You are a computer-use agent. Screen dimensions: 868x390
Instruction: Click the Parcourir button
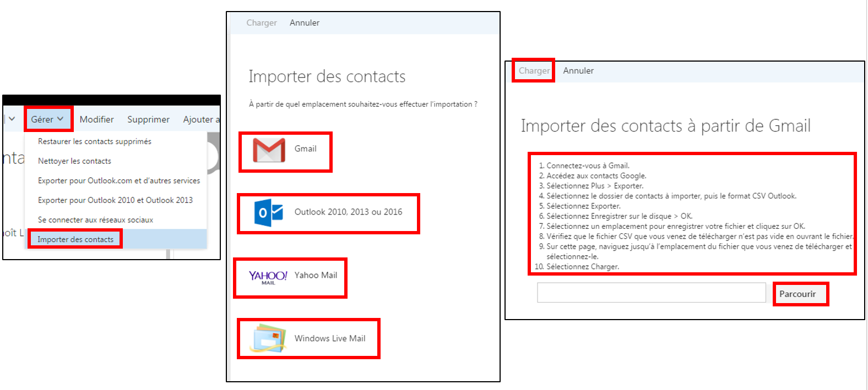pyautogui.click(x=800, y=294)
